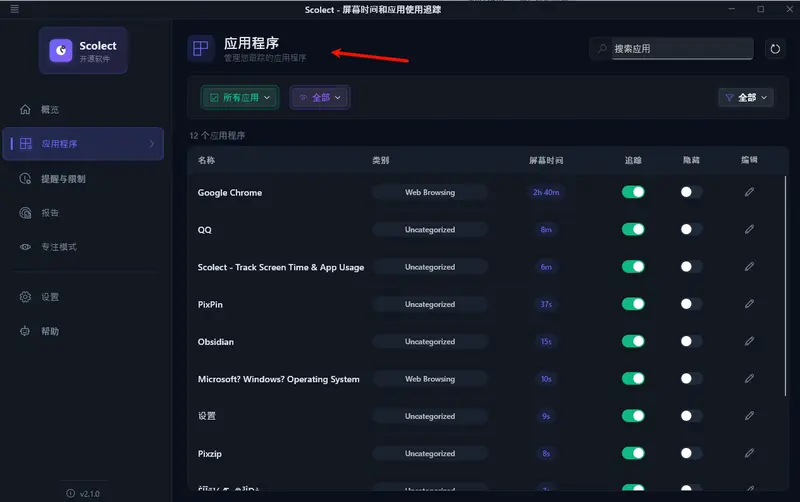Click Uncategorized category badge for PixPin

click(x=430, y=304)
